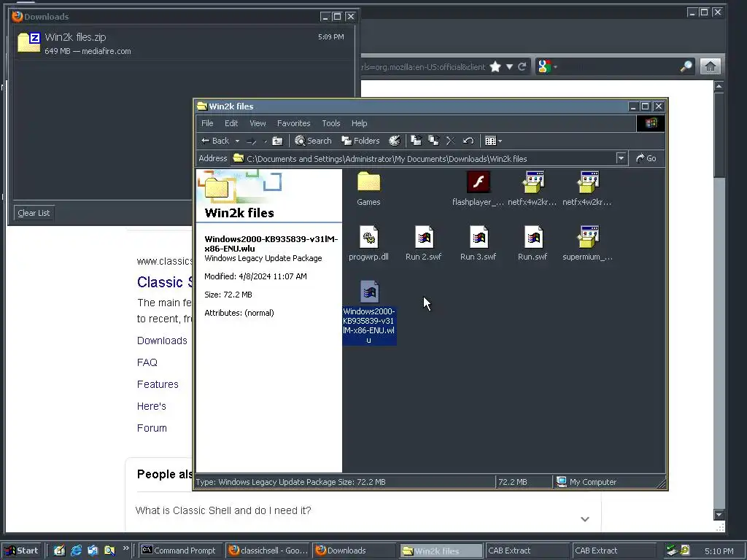Click the Address bar path field
Image resolution: width=747 pixels, height=560 pixels.
click(x=429, y=158)
